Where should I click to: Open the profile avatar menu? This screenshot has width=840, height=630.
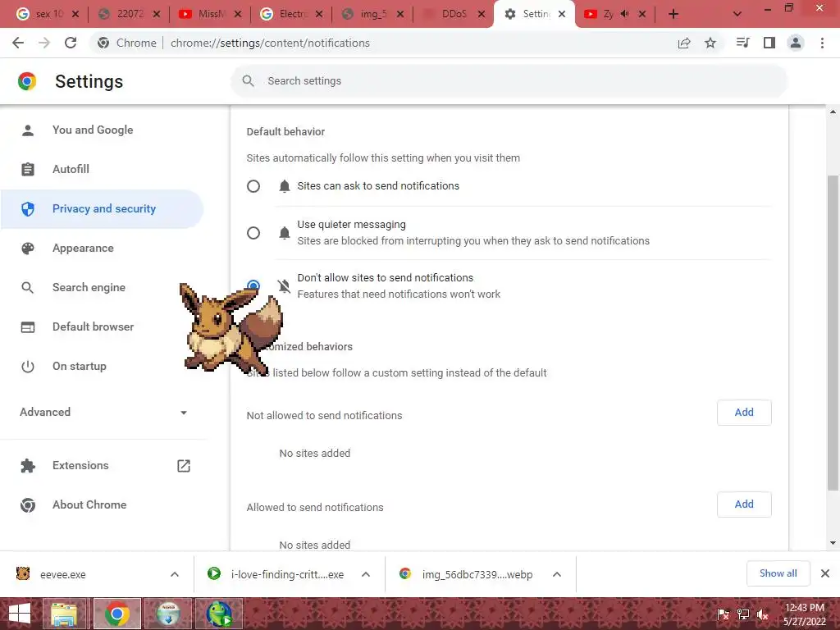[796, 43]
